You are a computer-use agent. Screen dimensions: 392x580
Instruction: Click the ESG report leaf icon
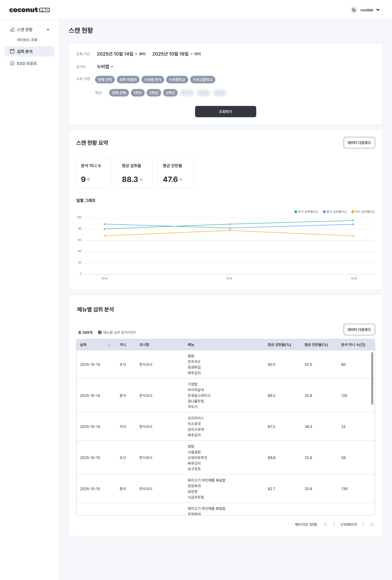click(x=12, y=63)
